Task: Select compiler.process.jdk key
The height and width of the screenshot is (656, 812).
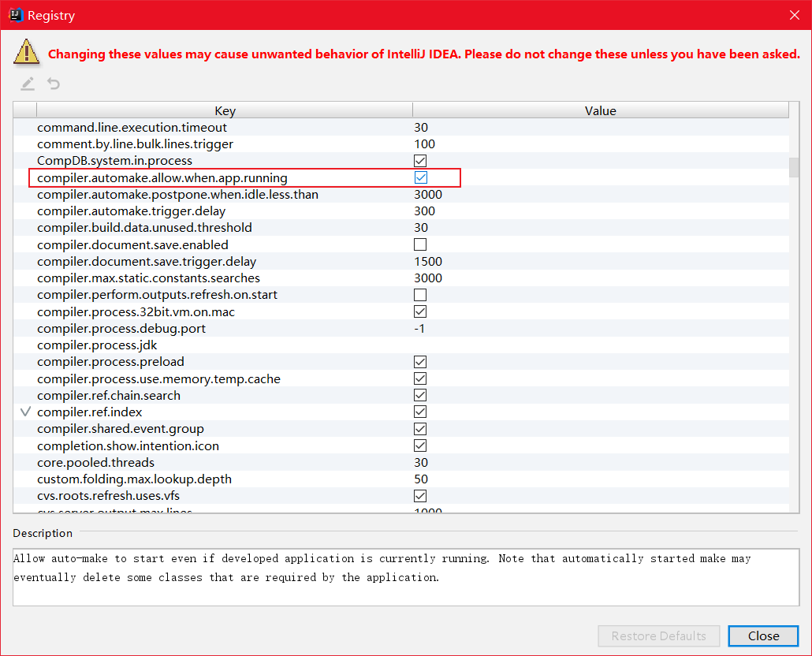Action: coord(97,345)
